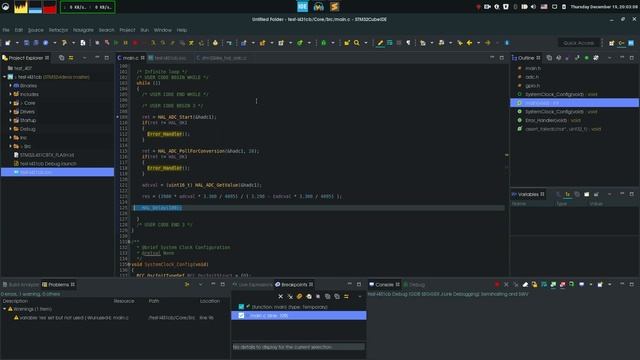The height and width of the screenshot is (360, 640).
Task: Click the red Terminate debug icon
Action: [x=135, y=43]
